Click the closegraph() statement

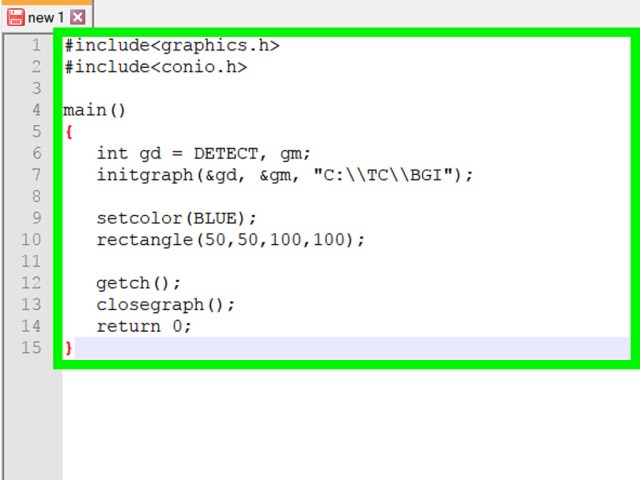tap(166, 305)
